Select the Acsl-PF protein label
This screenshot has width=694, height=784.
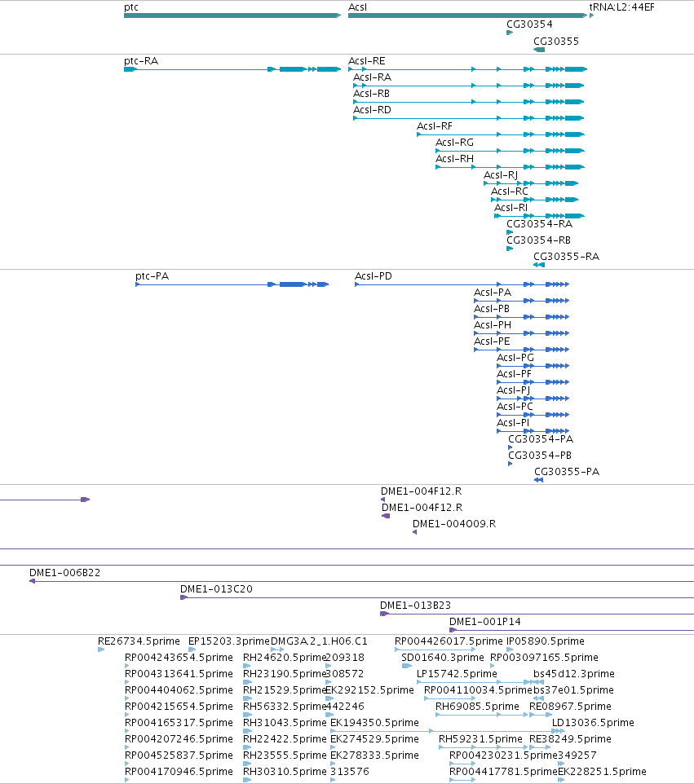tap(515, 373)
